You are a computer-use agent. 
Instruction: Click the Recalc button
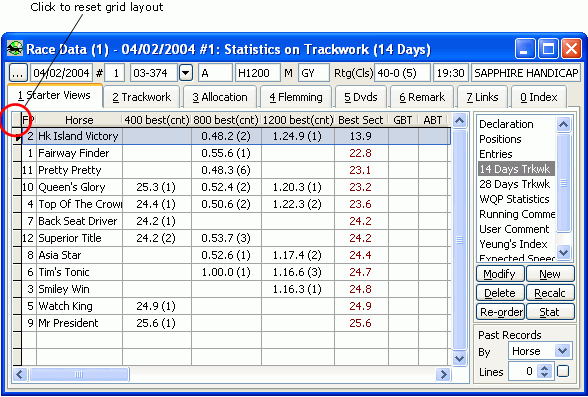point(550,293)
